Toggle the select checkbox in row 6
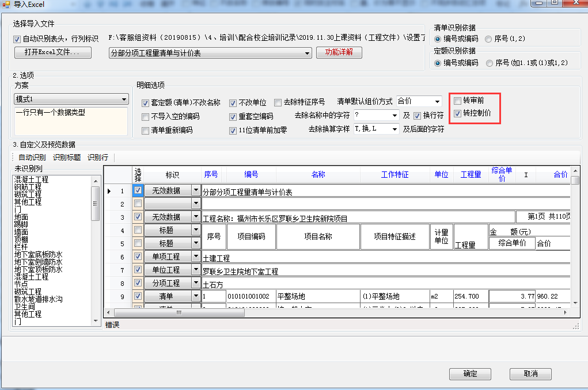The width and height of the screenshot is (588, 390). (138, 256)
